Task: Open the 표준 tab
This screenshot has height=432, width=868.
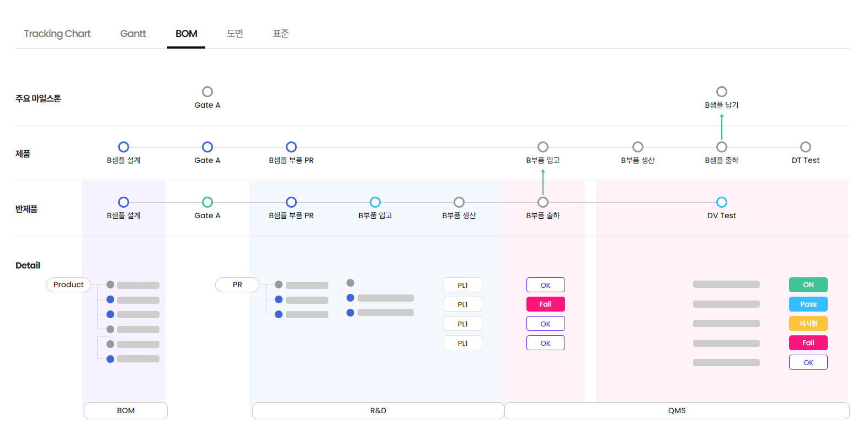Action: (280, 34)
